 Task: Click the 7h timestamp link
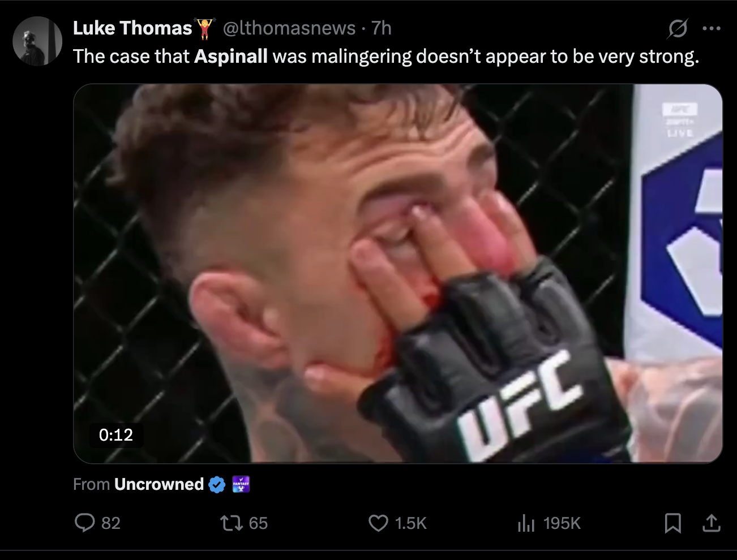(x=382, y=28)
